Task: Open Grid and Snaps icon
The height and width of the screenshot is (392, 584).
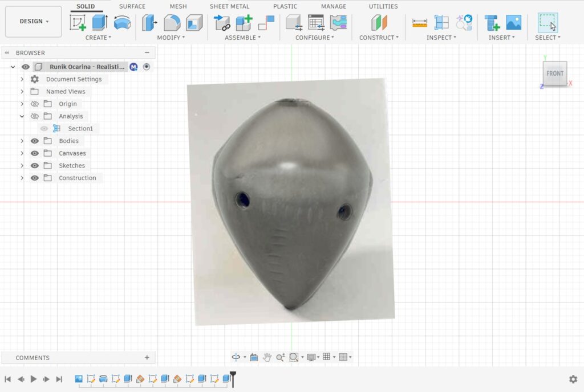Action: coord(327,357)
